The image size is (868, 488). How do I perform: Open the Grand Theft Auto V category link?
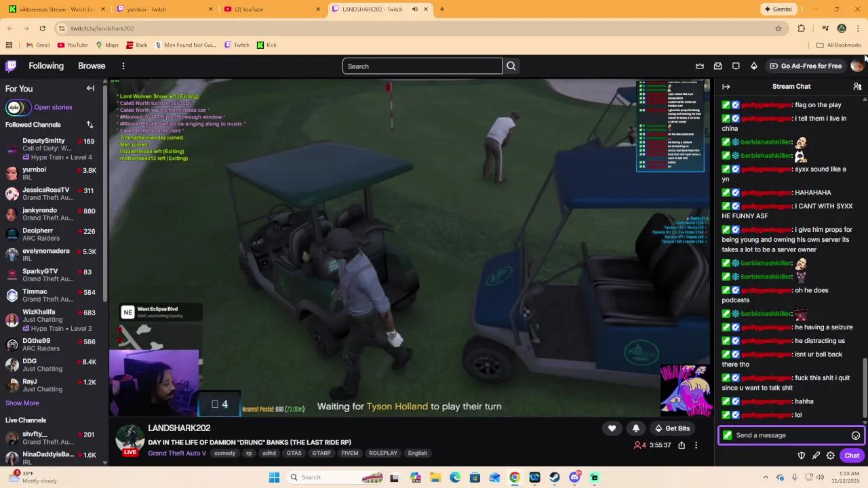coord(177,453)
